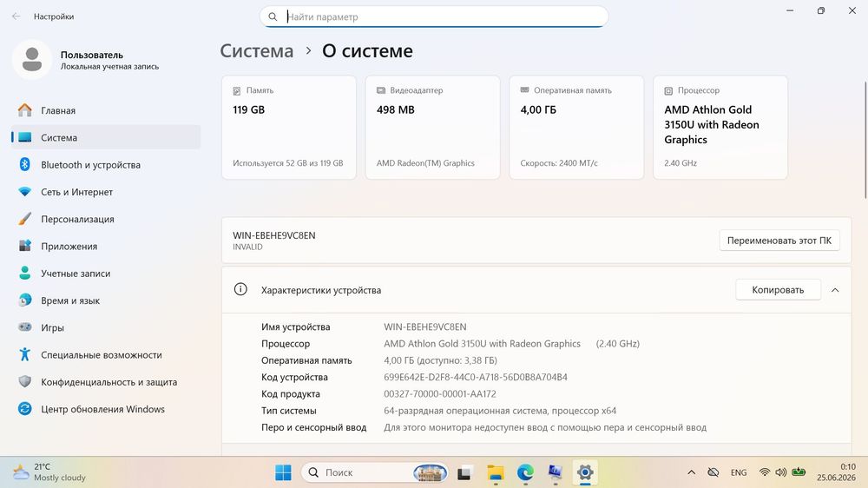Viewport: 868px width, 488px height.
Task: Click the Код устройства value
Action: (x=476, y=377)
